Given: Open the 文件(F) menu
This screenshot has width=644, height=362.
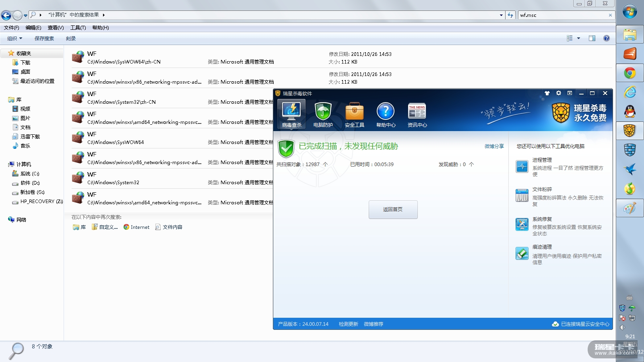Looking at the screenshot, I should 12,28.
